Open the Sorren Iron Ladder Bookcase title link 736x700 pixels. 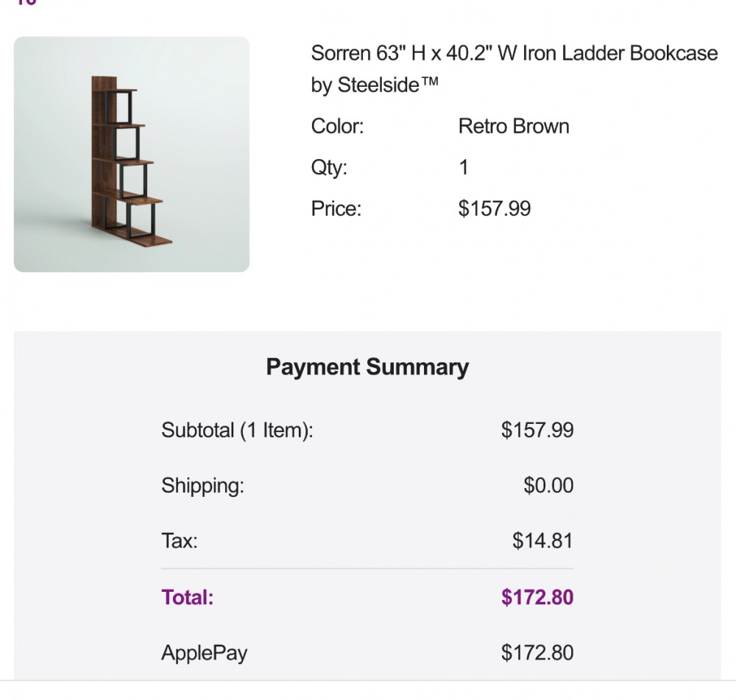click(514, 53)
